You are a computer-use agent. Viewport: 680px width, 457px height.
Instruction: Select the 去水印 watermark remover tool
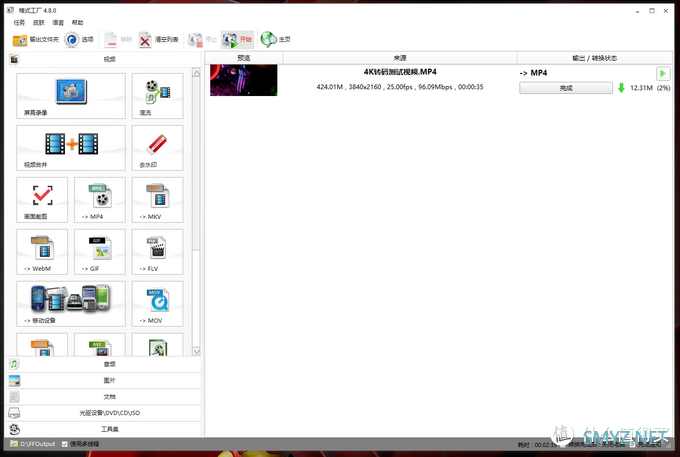pyautogui.click(x=157, y=148)
